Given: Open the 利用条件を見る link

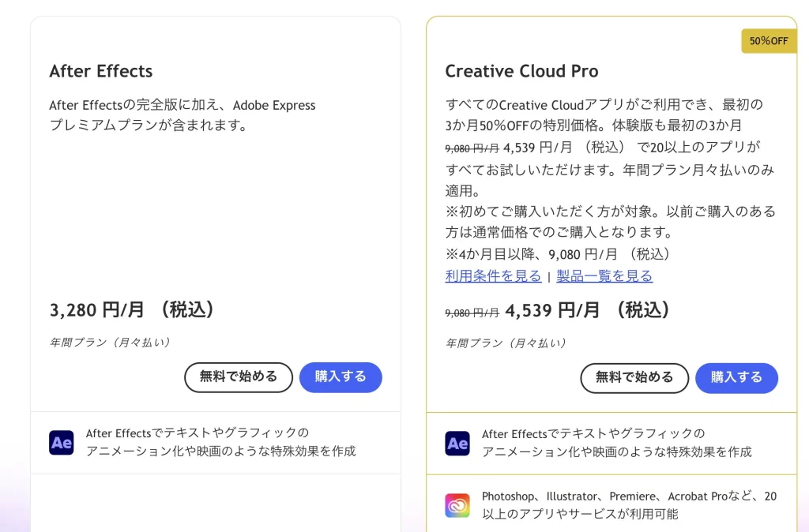Looking at the screenshot, I should [x=493, y=276].
